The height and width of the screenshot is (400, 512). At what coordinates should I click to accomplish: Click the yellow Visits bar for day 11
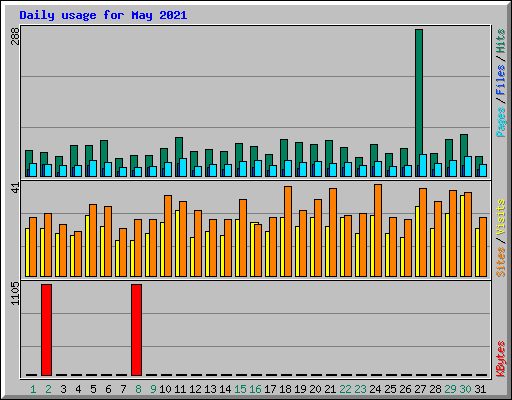point(177,243)
